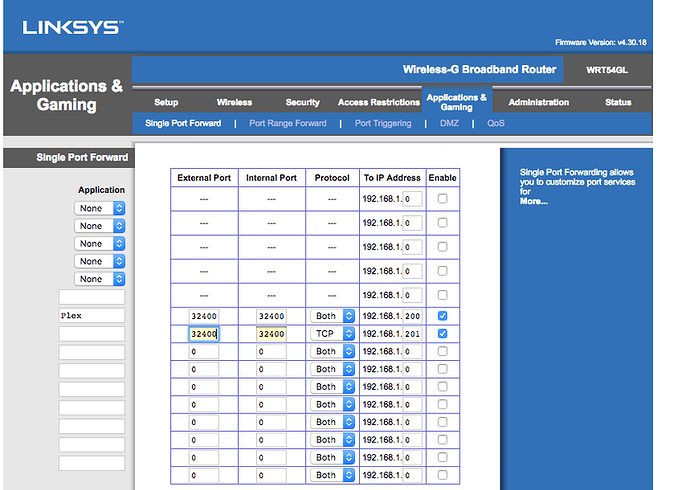This screenshot has width=690, height=490.
Task: Uncheck Enable for the 192.168.1.200 row
Action: click(443, 316)
